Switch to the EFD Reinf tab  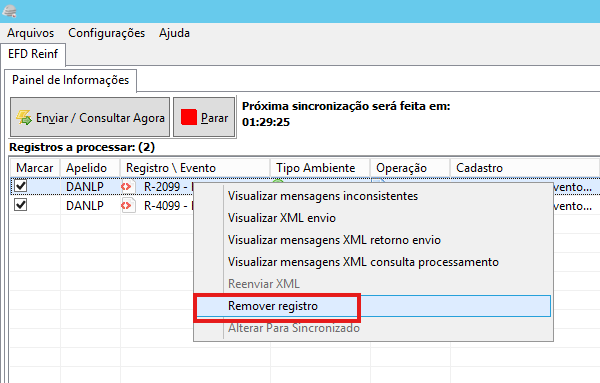click(x=33, y=54)
